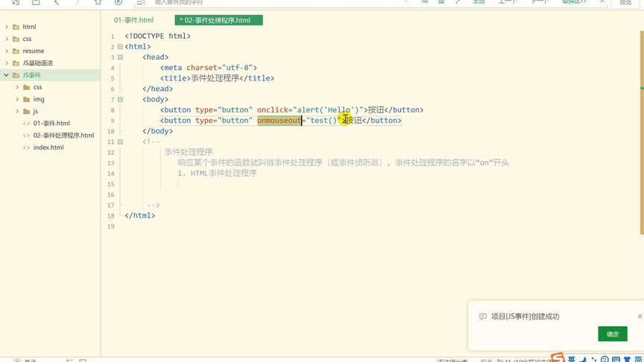Select the 02-事件处理程序.html editor tab
The width and height of the screenshot is (644, 362).
[x=218, y=20]
